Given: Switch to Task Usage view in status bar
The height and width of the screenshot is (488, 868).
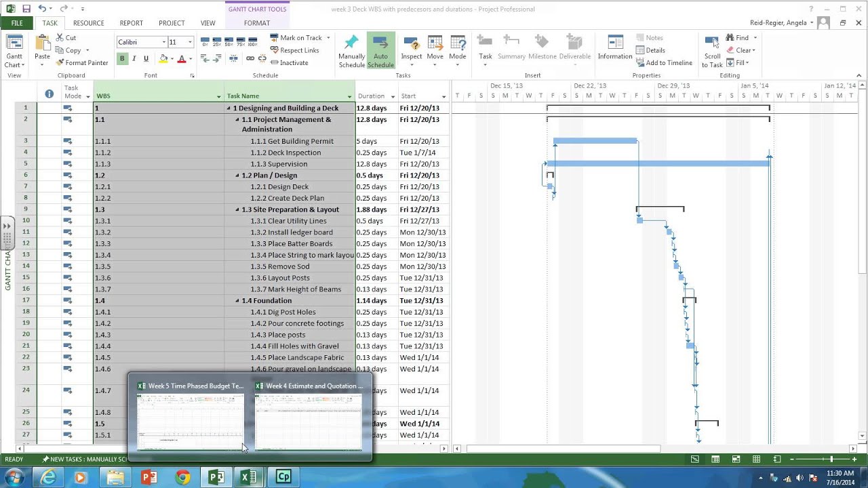Looking at the screenshot, I should 715,460.
